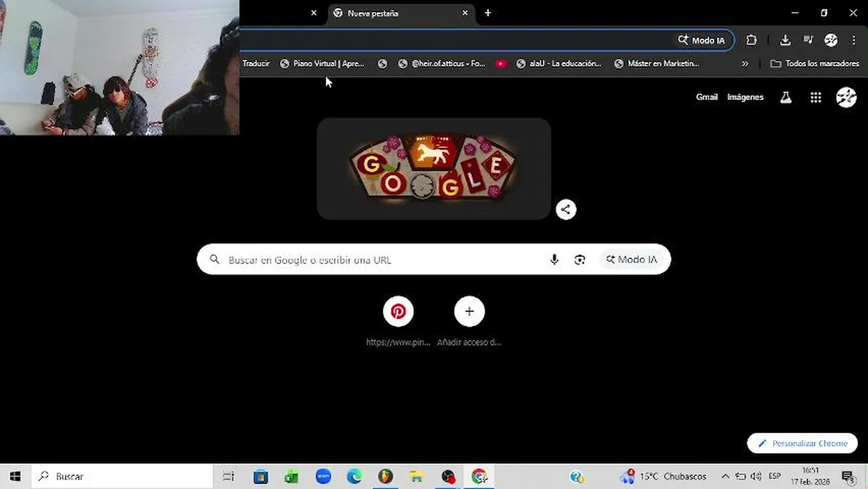The width and height of the screenshot is (868, 489).
Task: Open Microsoft Store from the taskbar
Action: (261, 477)
